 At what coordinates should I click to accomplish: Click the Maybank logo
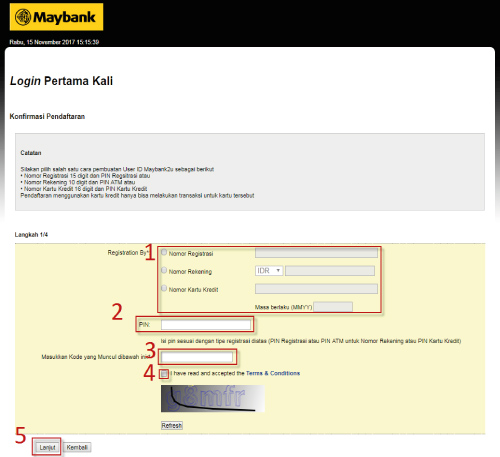[56, 17]
